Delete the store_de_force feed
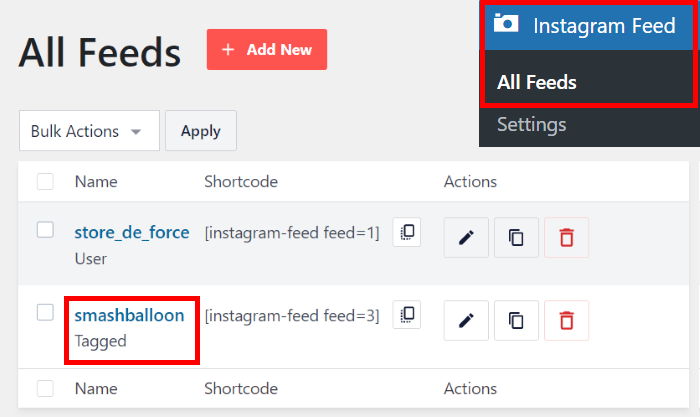700x417 pixels. click(567, 237)
